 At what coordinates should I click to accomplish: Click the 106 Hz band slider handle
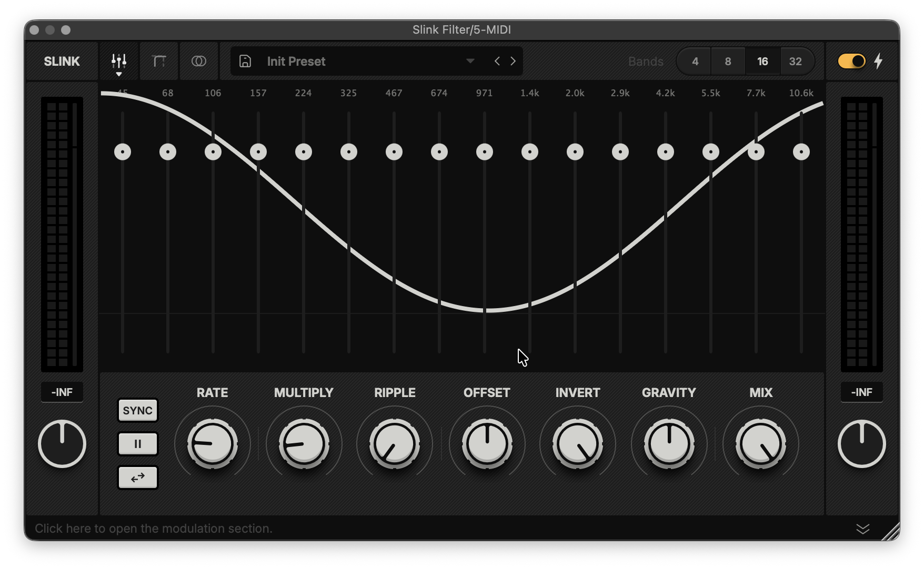tap(213, 152)
